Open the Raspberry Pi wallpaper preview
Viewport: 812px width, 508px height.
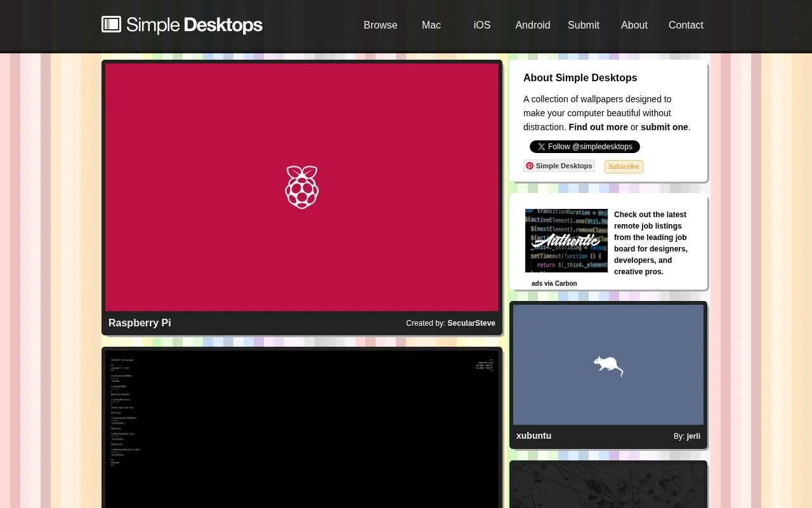(x=302, y=187)
